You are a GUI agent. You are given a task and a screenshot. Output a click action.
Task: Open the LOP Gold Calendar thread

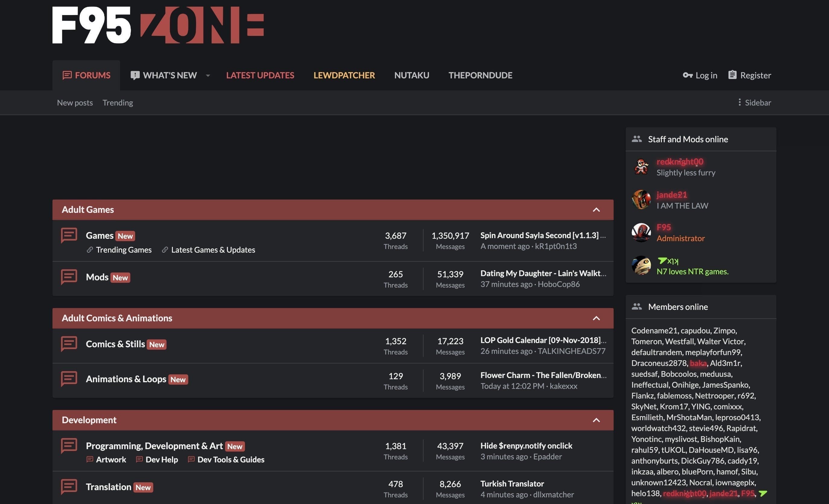click(x=543, y=340)
